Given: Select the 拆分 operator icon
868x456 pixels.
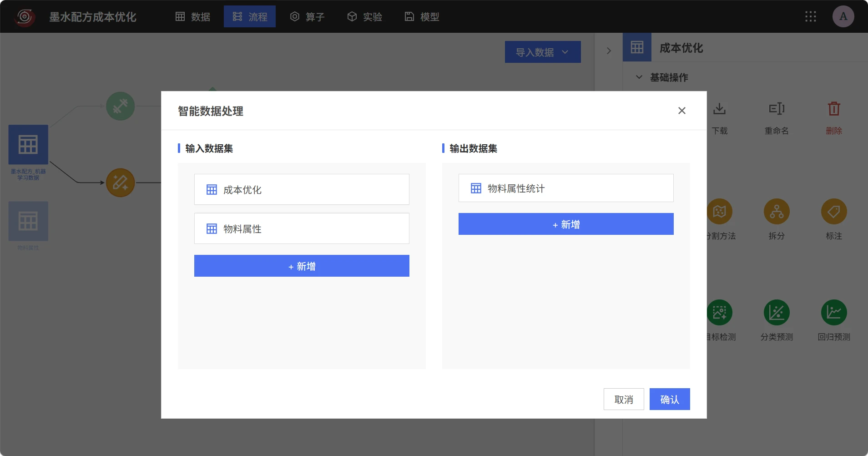Looking at the screenshot, I should [x=777, y=211].
